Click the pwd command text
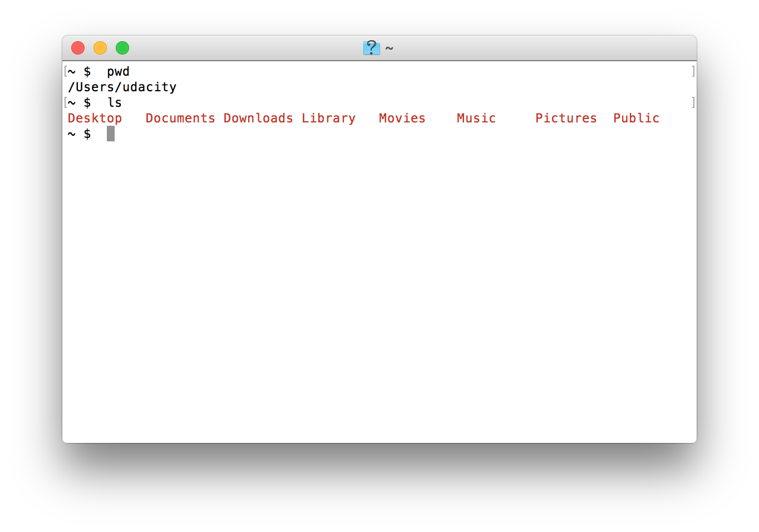759x532 pixels. point(118,71)
